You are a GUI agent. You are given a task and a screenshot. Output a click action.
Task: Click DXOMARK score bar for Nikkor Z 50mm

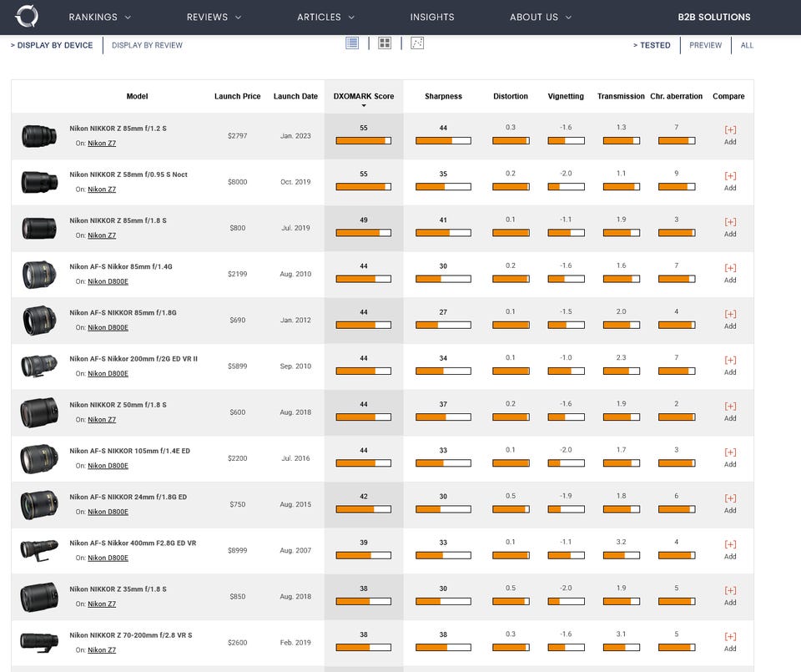[363, 417]
